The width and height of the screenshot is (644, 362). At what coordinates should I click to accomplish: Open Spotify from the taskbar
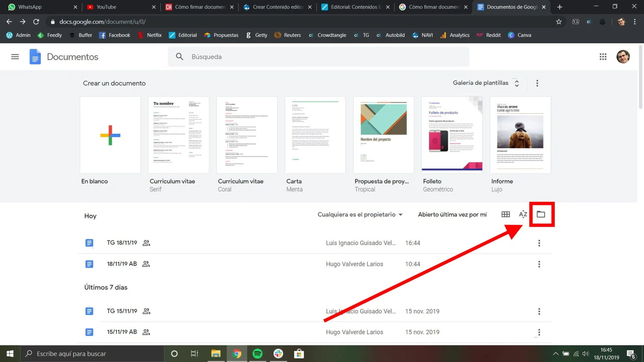(257, 354)
